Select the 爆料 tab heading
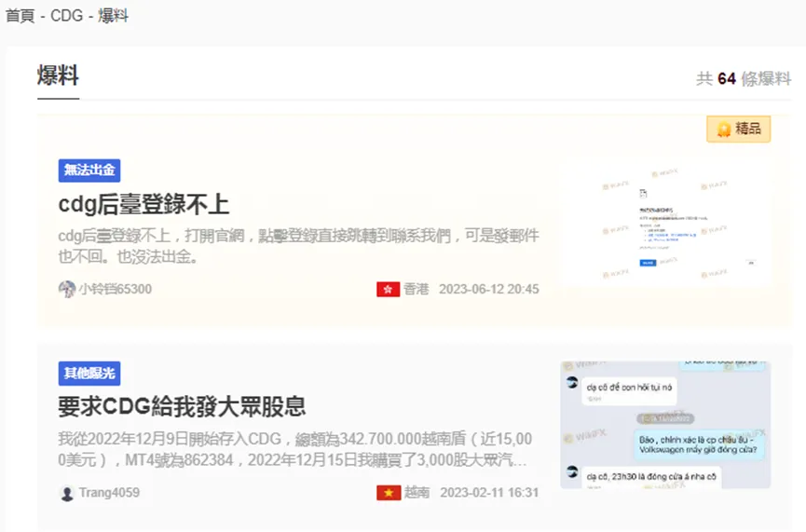Screen dimensions: 806x532 [x=58, y=76]
